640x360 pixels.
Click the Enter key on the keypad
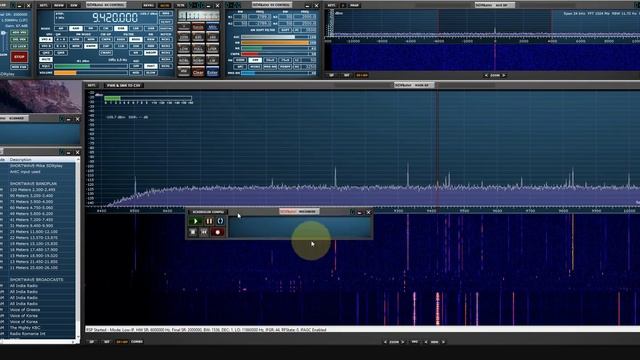click(x=212, y=73)
